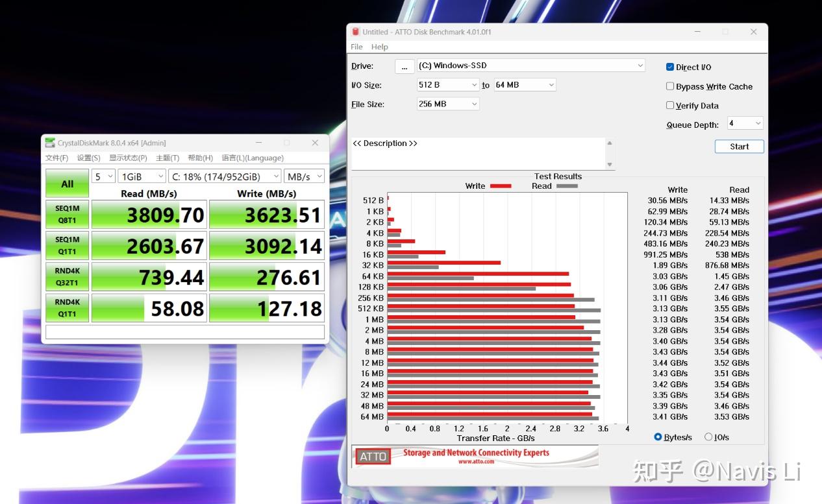822x504 pixels.
Task: Click SEQ1M Q1T1 read value 2603.67
Action: pos(149,246)
